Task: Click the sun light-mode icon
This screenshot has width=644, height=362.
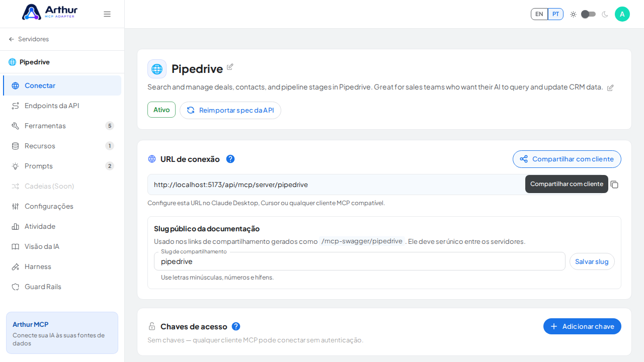Action: point(573,14)
